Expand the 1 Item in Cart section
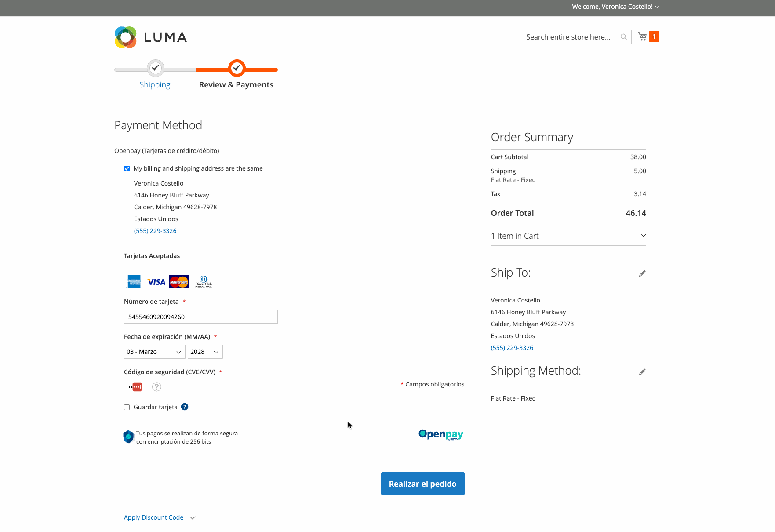 tap(568, 236)
